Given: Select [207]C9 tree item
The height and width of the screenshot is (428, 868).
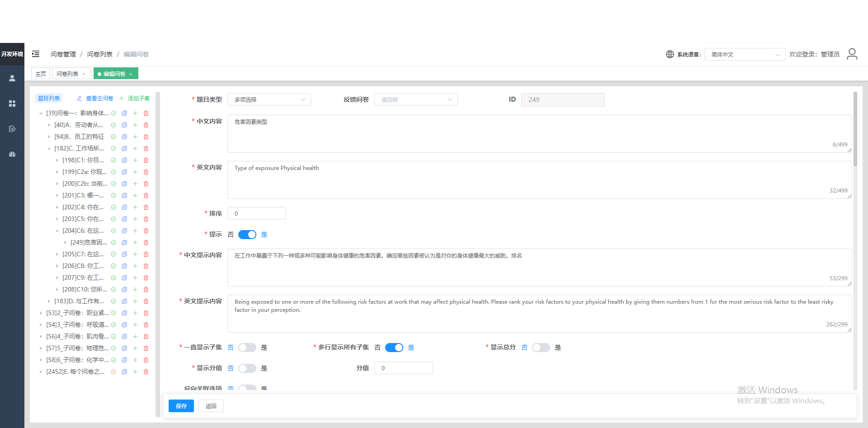Looking at the screenshot, I should pyautogui.click(x=83, y=277).
